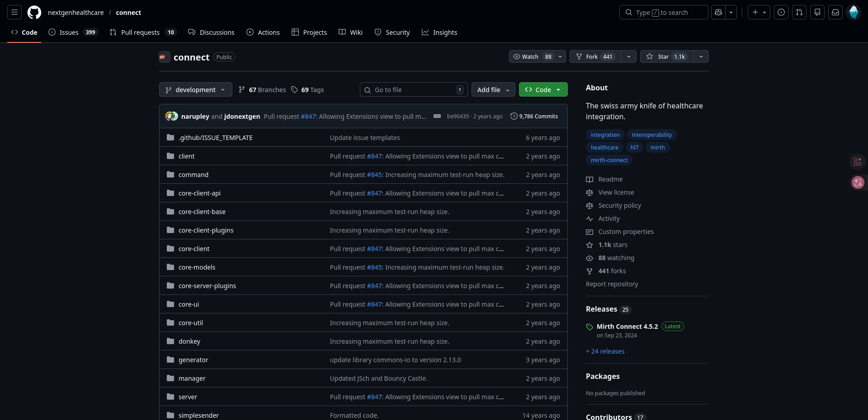Open the View license link

[x=610, y=192]
